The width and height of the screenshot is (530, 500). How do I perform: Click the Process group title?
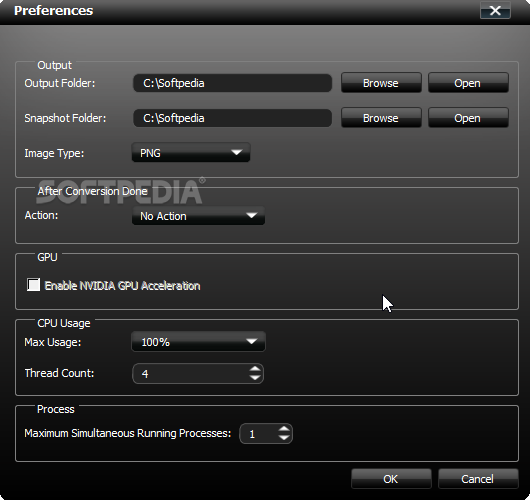(55, 409)
